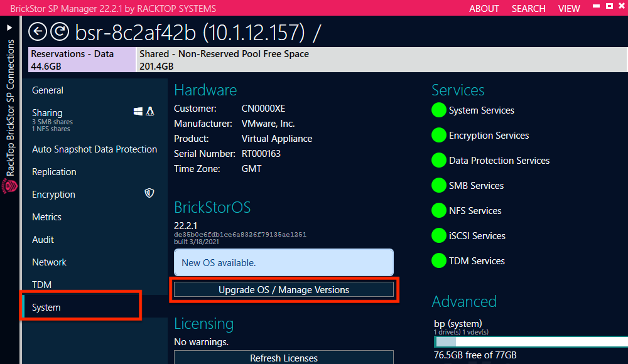
Task: Click the back arrow navigation icon
Action: [x=38, y=31]
